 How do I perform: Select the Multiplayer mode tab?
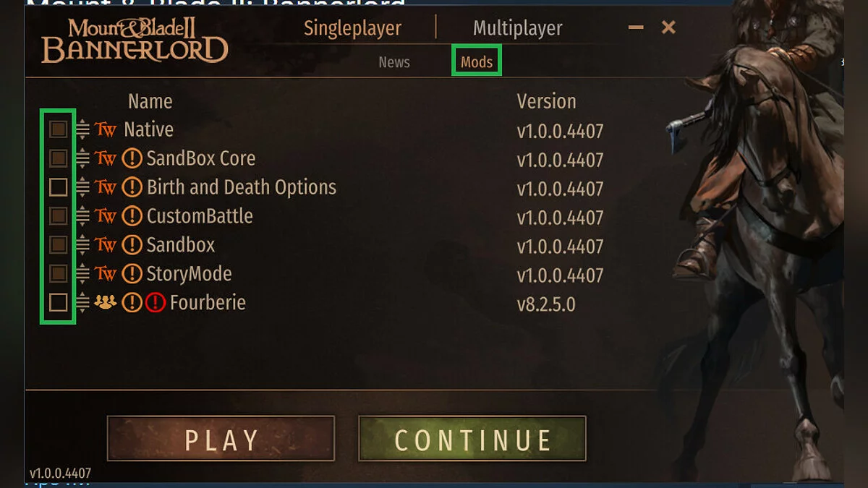click(517, 28)
